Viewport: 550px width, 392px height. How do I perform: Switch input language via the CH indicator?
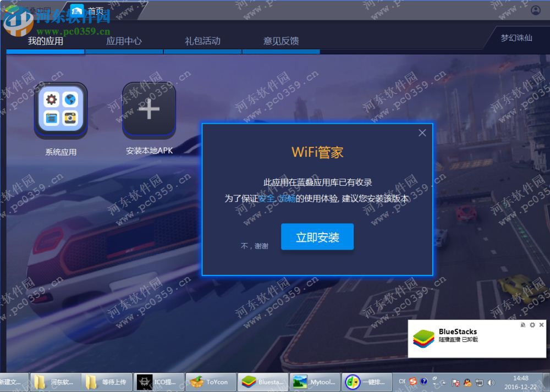point(402,382)
